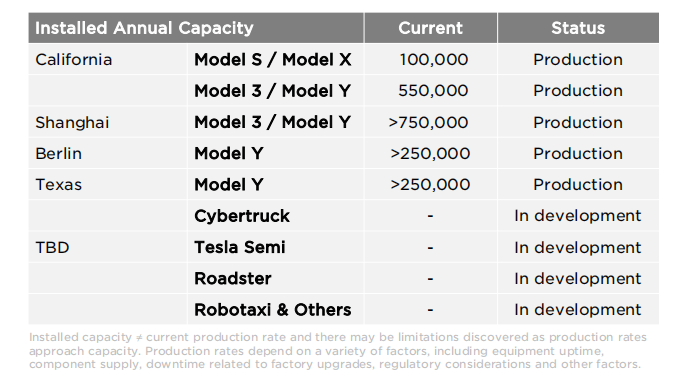Click Cybertruck's In development status
Image resolution: width=689 pixels, height=382 pixels.
[x=577, y=216]
